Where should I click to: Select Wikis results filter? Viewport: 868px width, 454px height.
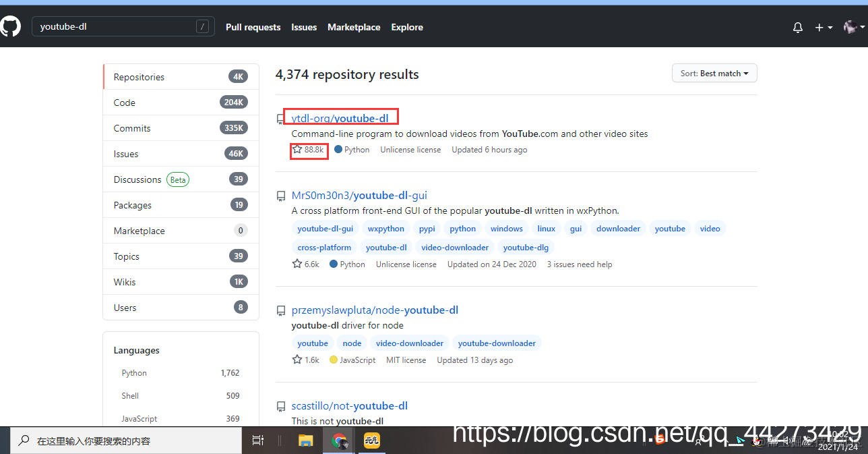point(181,282)
